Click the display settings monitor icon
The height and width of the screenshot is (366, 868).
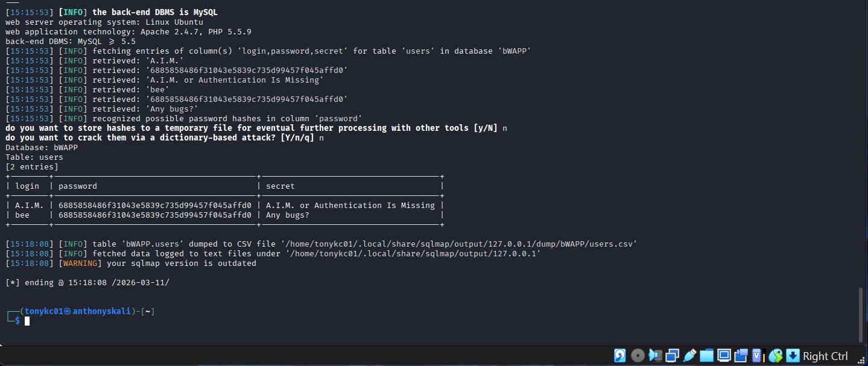click(x=724, y=356)
